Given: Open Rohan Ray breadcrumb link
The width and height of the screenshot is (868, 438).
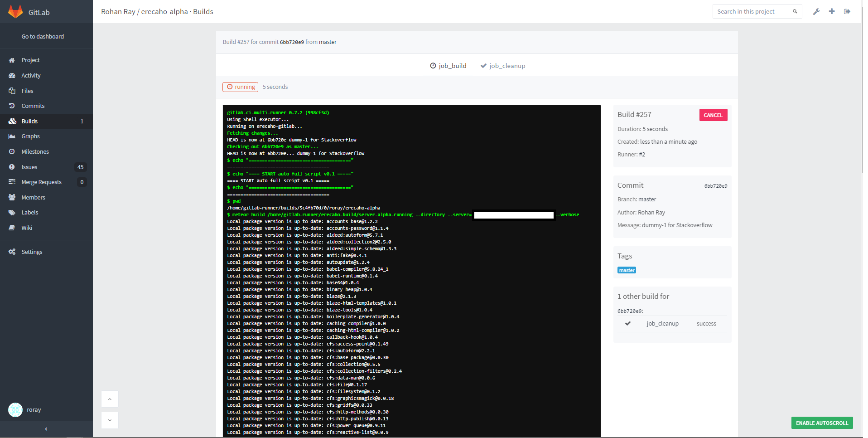Looking at the screenshot, I should click(118, 12).
